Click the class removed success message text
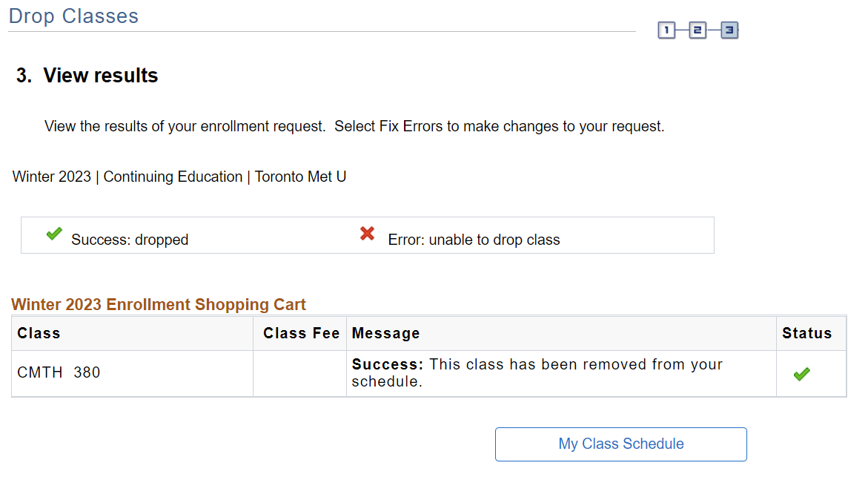 [x=537, y=373]
